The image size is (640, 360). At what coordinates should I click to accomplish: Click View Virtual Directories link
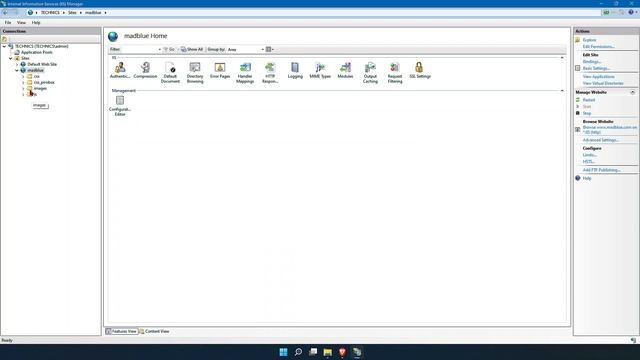[x=603, y=83]
